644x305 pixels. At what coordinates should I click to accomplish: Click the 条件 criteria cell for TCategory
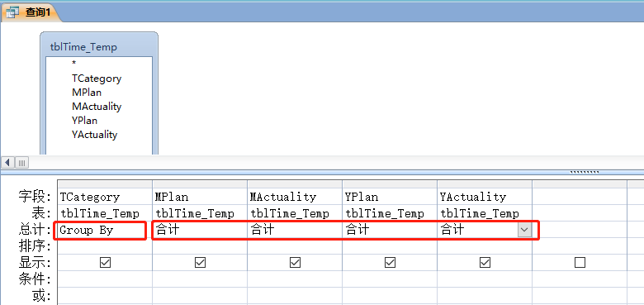[105, 279]
